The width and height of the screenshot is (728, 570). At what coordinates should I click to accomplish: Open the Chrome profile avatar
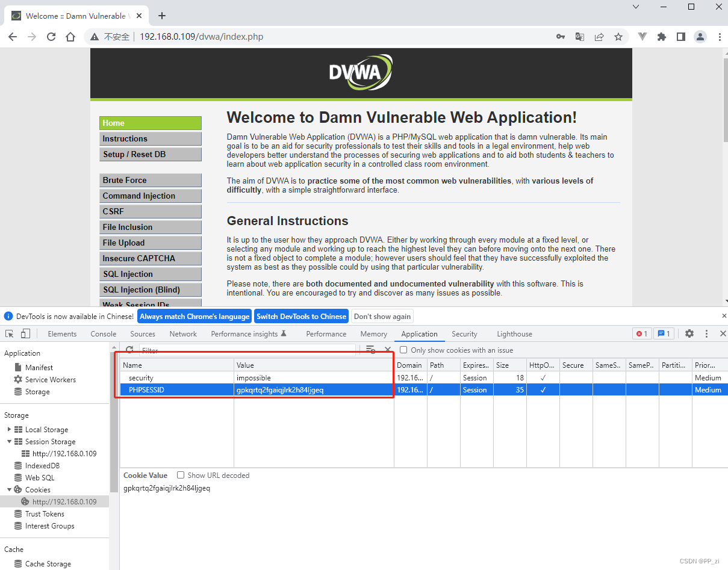(x=700, y=37)
